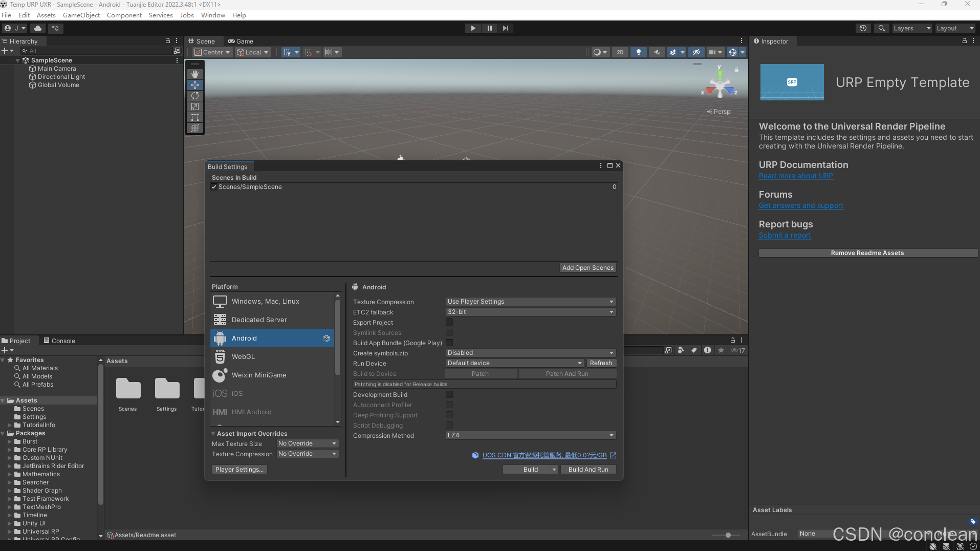The width and height of the screenshot is (980, 551).
Task: Start Play mode
Action: [x=473, y=28]
